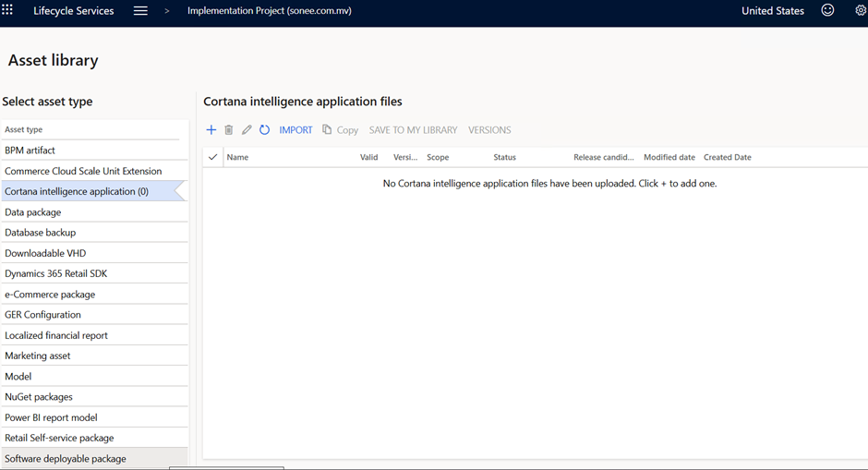Click the 'No Cortana intelligence application files' message
Image resolution: width=868 pixels, height=470 pixels.
point(549,183)
